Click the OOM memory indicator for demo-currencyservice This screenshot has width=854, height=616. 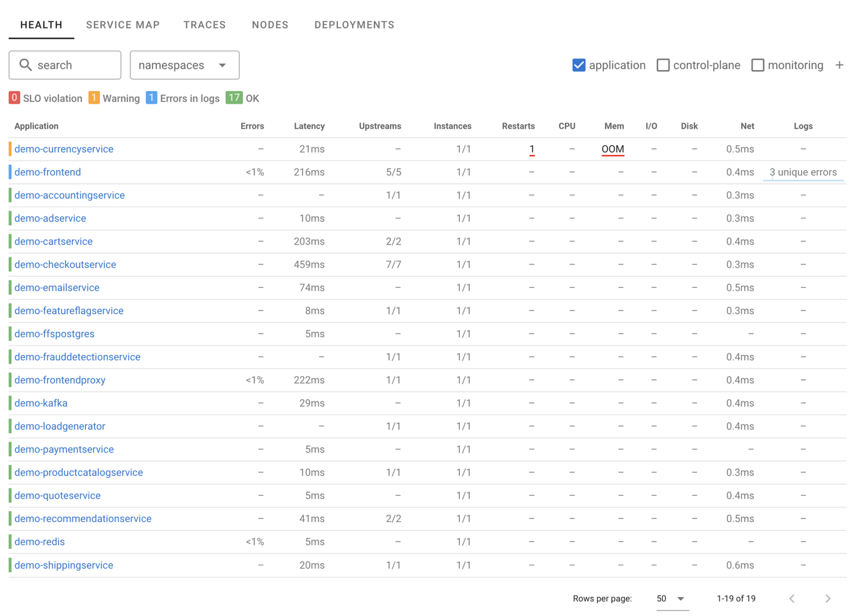coord(612,149)
